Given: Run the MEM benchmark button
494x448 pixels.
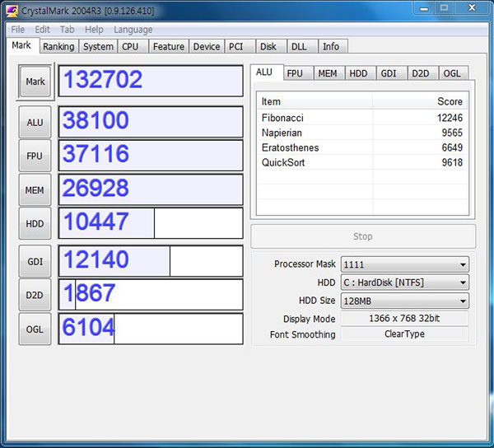Looking at the screenshot, I should [x=35, y=190].
